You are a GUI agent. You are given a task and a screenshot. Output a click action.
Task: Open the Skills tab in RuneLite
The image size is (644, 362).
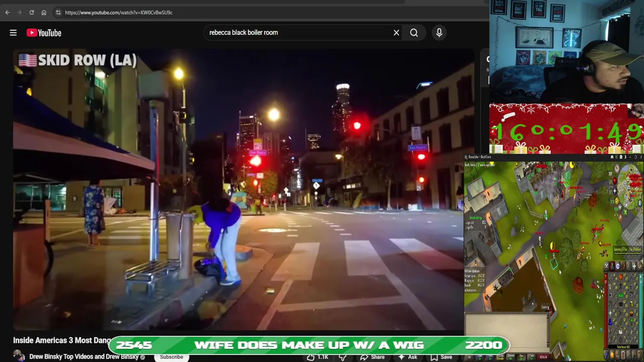pyautogui.click(x=612, y=265)
